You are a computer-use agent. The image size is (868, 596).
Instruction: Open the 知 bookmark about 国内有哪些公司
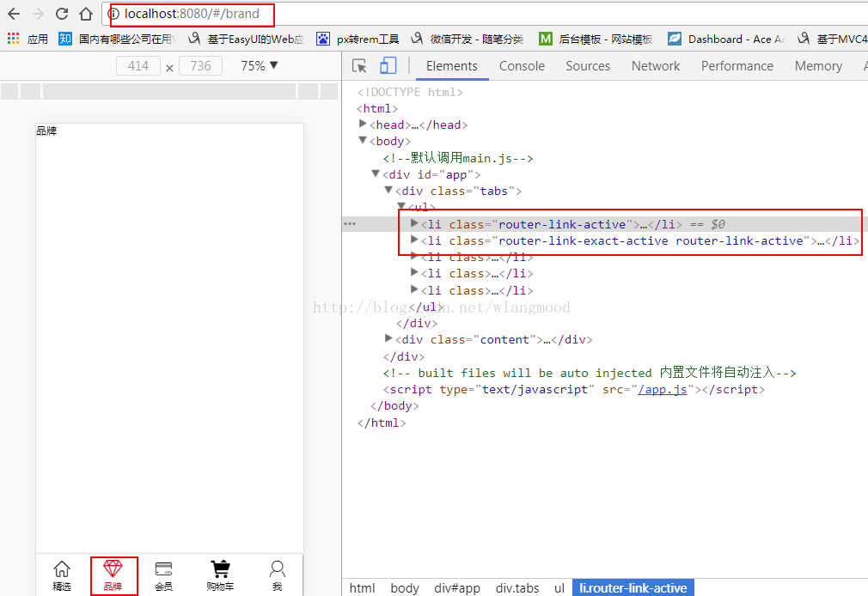click(117, 39)
